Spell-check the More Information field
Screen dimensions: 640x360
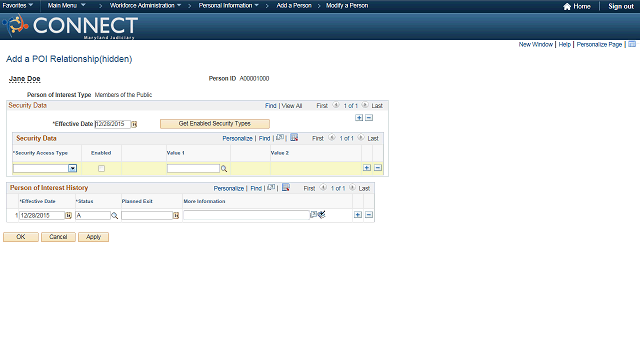tap(322, 214)
